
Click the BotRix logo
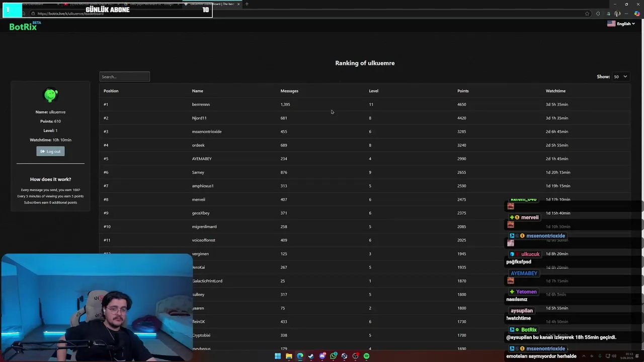pos(25,26)
